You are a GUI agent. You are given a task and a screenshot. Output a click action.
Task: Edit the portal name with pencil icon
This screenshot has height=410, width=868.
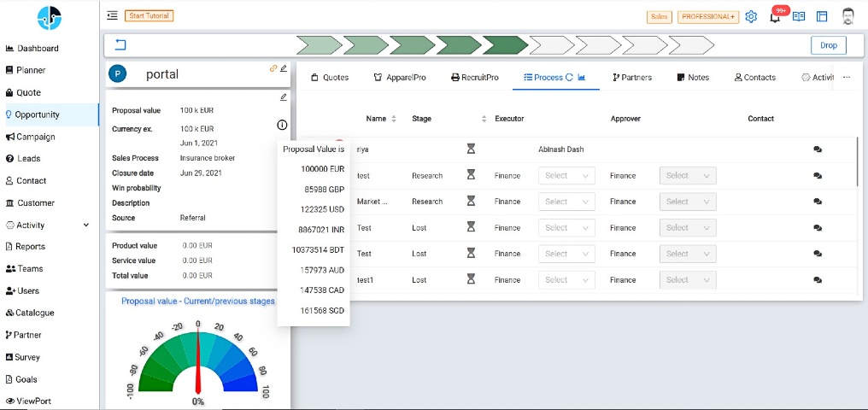coord(284,68)
